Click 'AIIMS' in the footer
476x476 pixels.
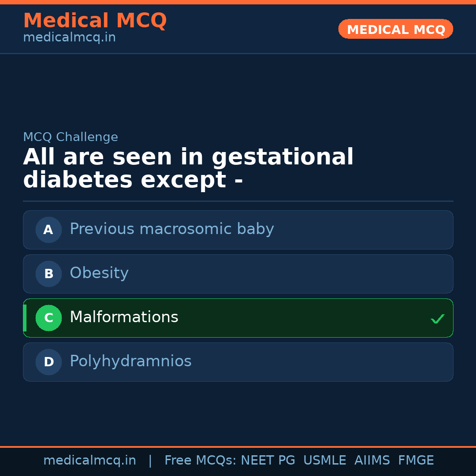372,461
